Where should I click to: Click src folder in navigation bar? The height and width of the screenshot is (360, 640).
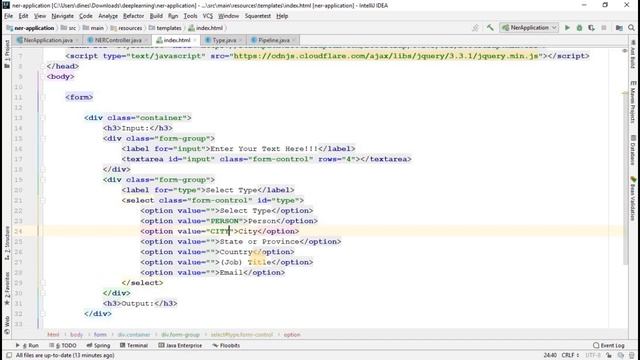[69, 28]
